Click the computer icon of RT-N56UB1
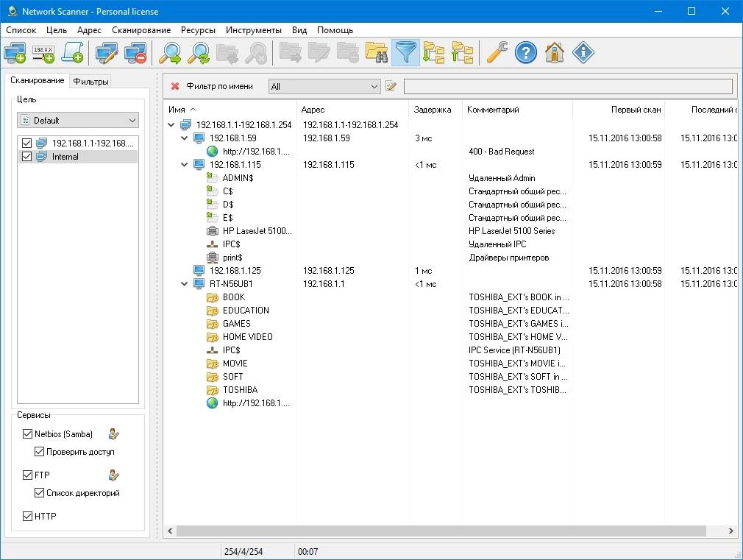The height and width of the screenshot is (560, 743). 199,284
